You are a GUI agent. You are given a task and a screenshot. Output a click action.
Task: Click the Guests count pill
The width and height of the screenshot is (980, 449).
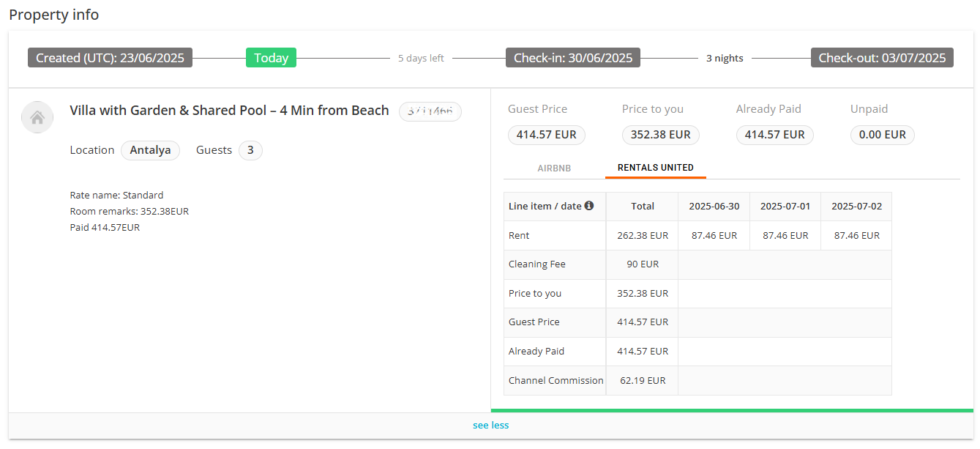[250, 150]
